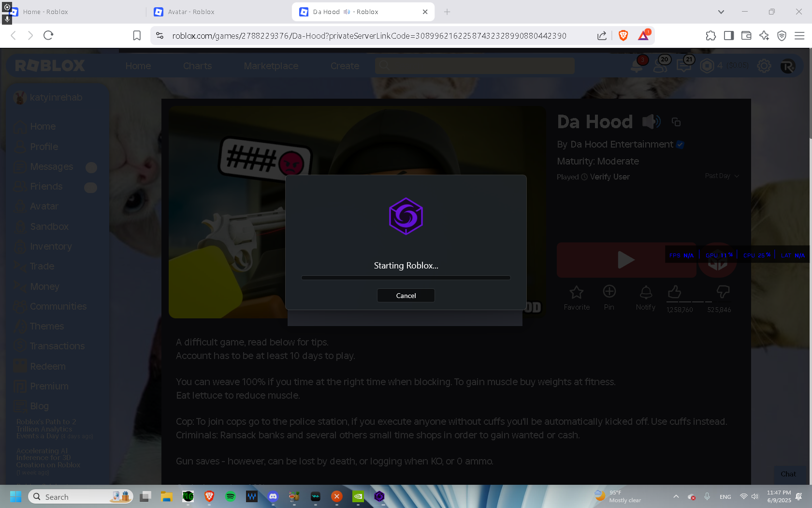Open Brave Leo AI sparkle icon
This screenshot has width=812, height=508.
(764, 35)
